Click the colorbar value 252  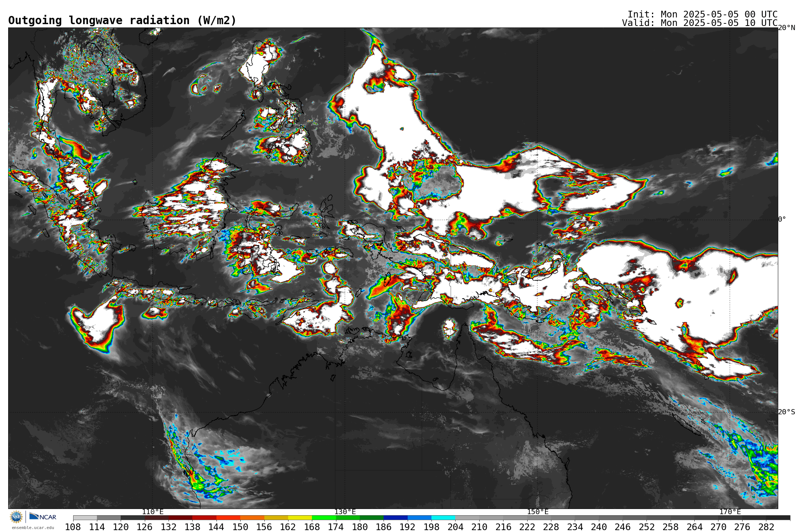[x=646, y=527]
